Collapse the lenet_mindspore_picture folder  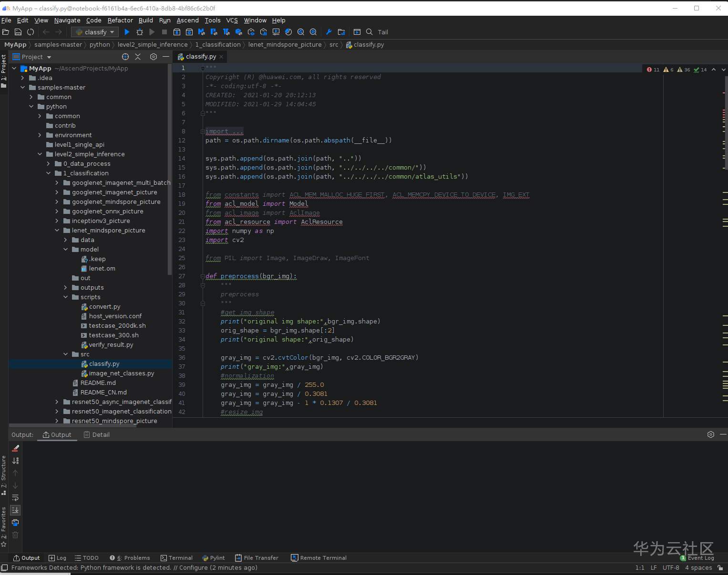tap(57, 231)
